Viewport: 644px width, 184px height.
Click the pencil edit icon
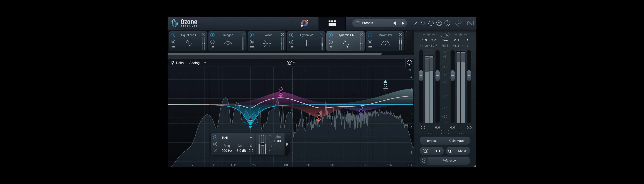[x=415, y=23]
